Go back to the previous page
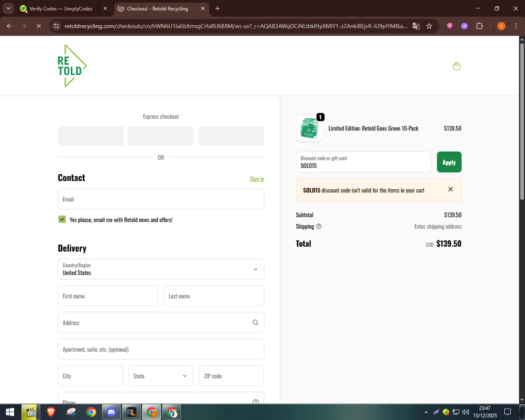525x420 pixels. pos(9,26)
